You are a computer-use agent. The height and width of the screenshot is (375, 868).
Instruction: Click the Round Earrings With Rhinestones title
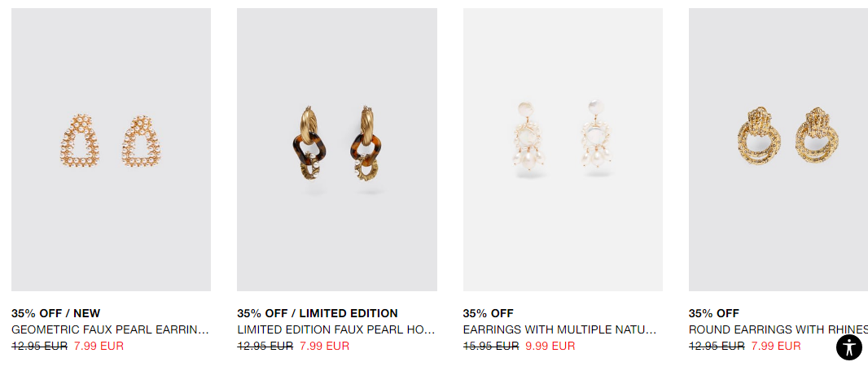[x=778, y=329]
